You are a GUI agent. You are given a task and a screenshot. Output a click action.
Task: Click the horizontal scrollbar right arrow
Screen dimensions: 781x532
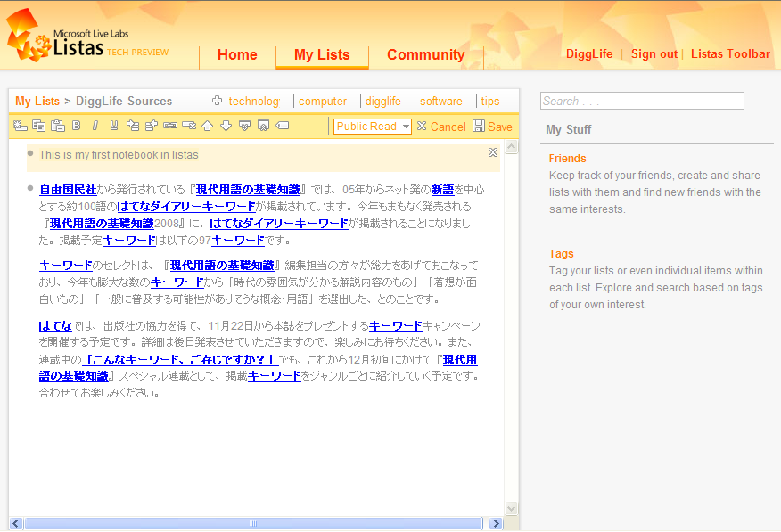click(x=496, y=524)
